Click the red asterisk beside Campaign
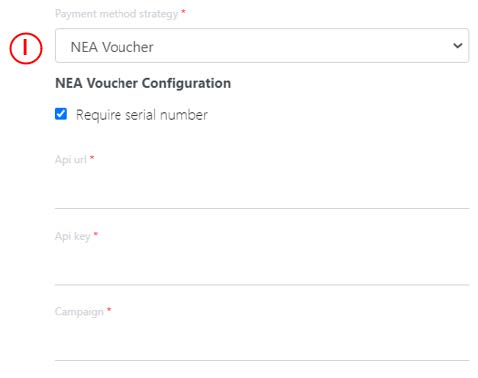This screenshot has height=378, width=478. [x=109, y=310]
